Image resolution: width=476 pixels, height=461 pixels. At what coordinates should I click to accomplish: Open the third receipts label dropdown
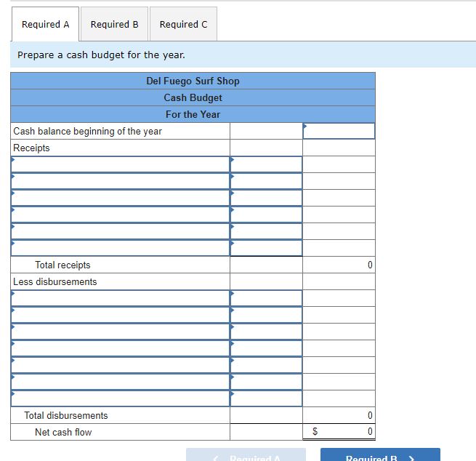(x=120, y=198)
